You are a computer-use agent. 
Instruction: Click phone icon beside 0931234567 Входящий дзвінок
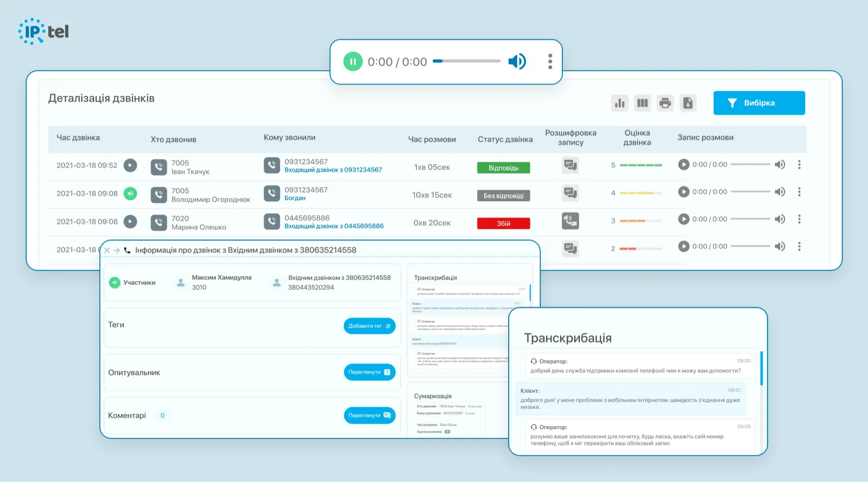click(272, 165)
